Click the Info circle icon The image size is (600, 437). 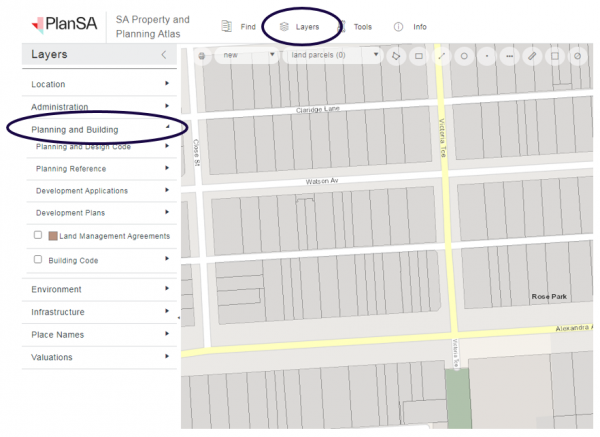pos(398,27)
